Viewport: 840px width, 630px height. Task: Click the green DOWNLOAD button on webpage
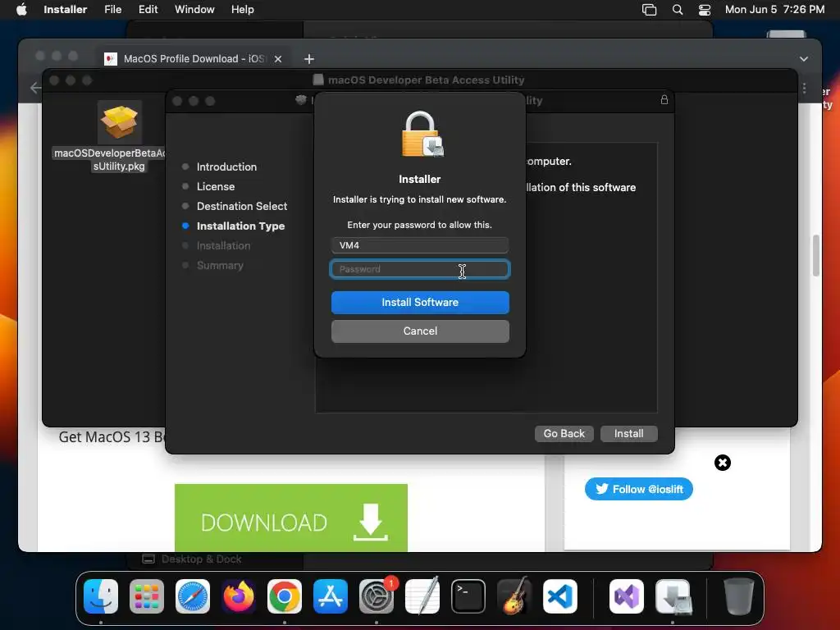pyautogui.click(x=291, y=518)
